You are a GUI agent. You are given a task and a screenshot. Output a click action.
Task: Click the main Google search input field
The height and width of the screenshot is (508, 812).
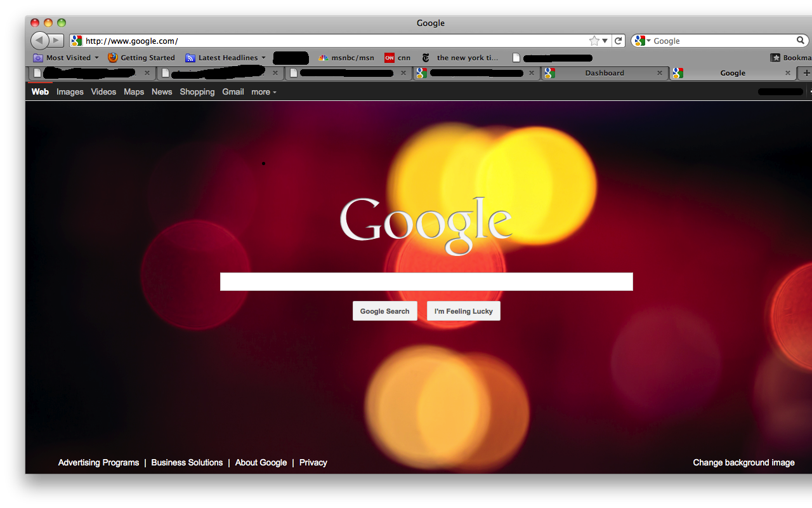(426, 281)
